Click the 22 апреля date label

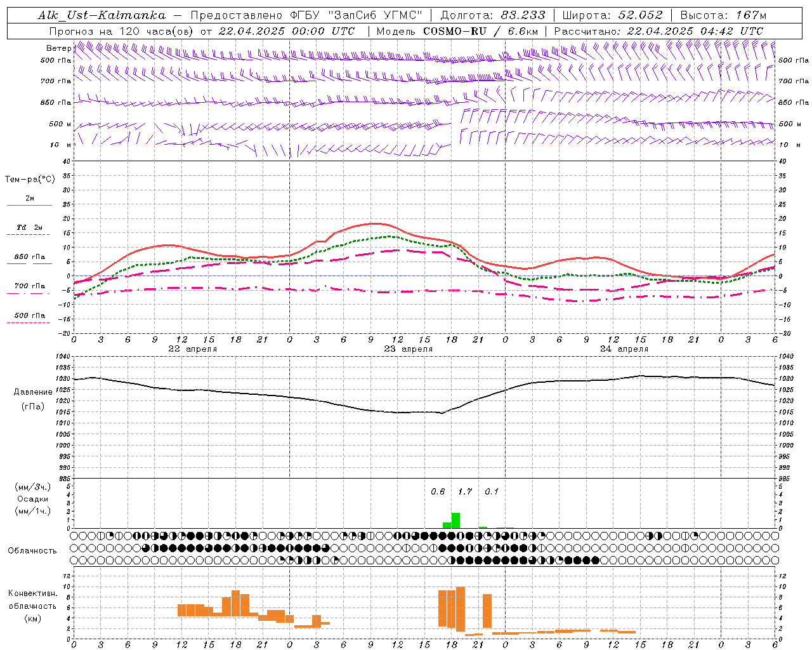(193, 349)
